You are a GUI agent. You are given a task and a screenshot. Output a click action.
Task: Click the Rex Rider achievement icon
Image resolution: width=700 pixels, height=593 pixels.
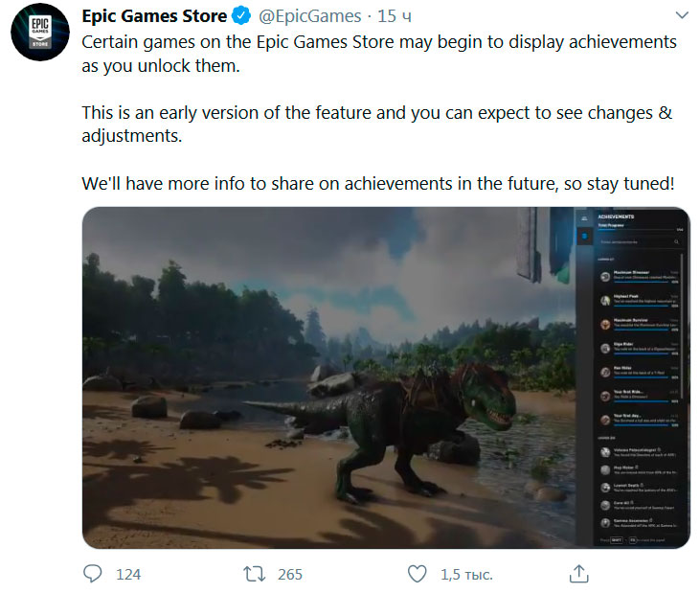tap(605, 371)
